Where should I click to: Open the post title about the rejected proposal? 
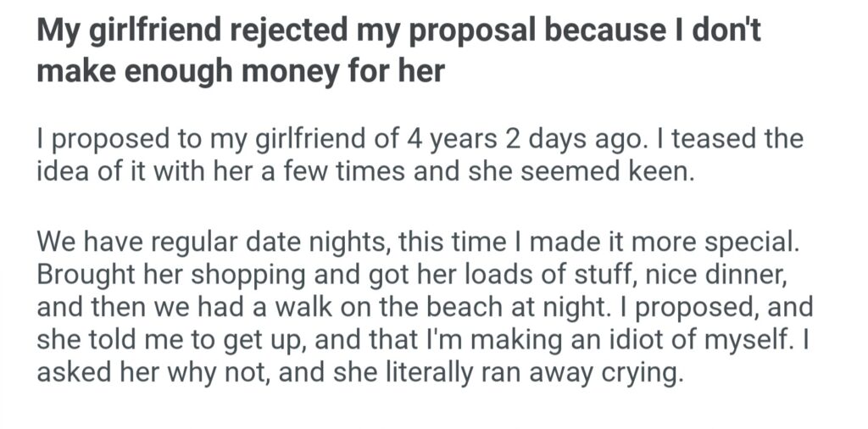398,50
